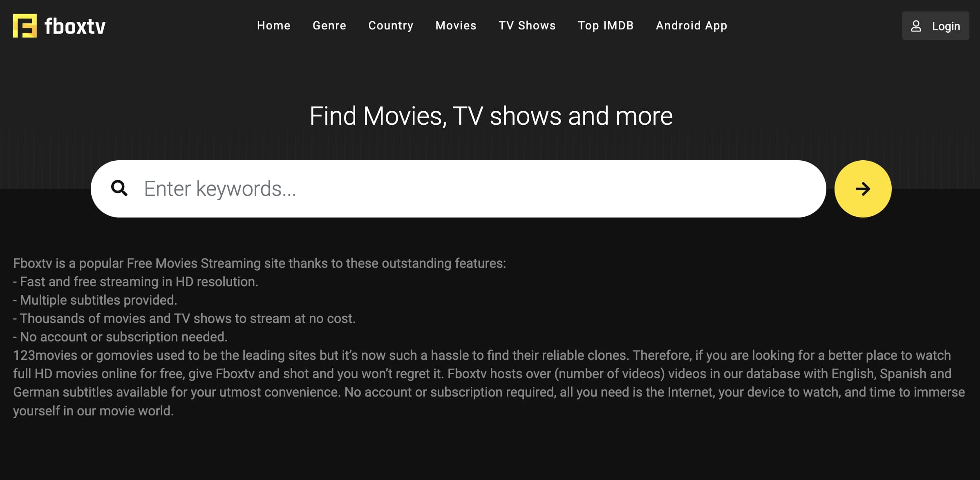
Task: Click the Login button
Action: click(x=935, y=26)
